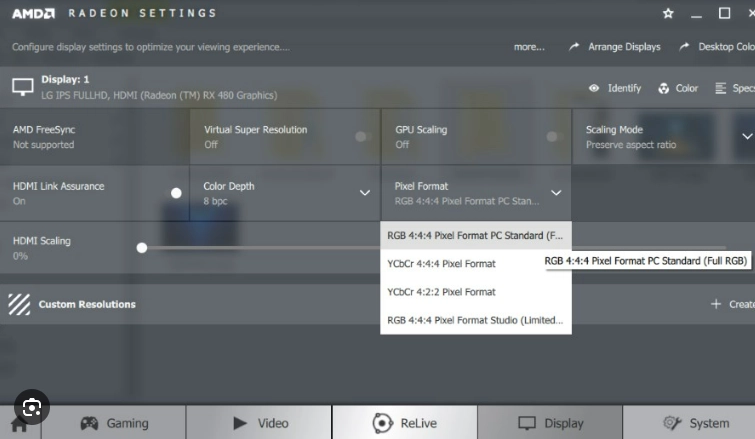
Task: Open the Color Depth dropdown
Action: (365, 193)
